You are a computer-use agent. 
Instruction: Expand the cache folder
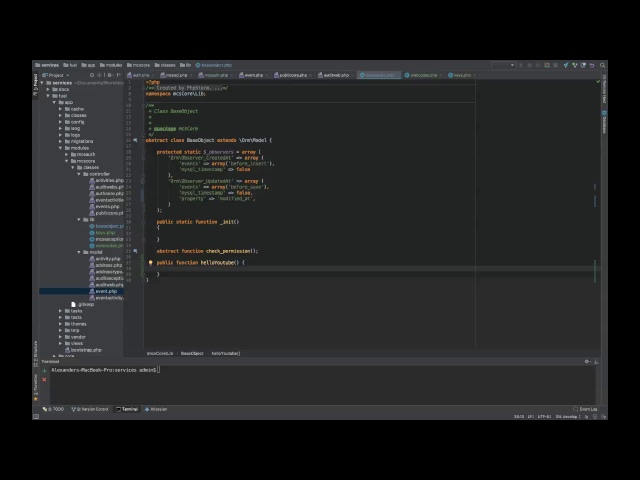pos(61,109)
